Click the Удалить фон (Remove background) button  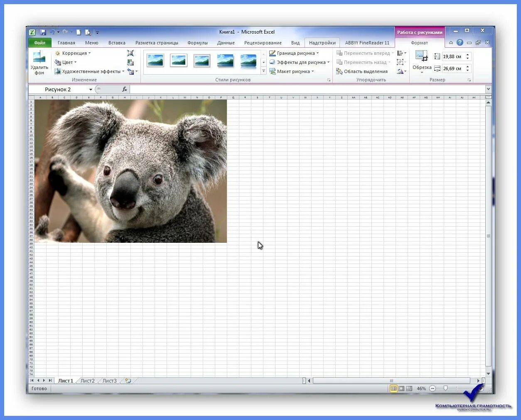pos(39,63)
